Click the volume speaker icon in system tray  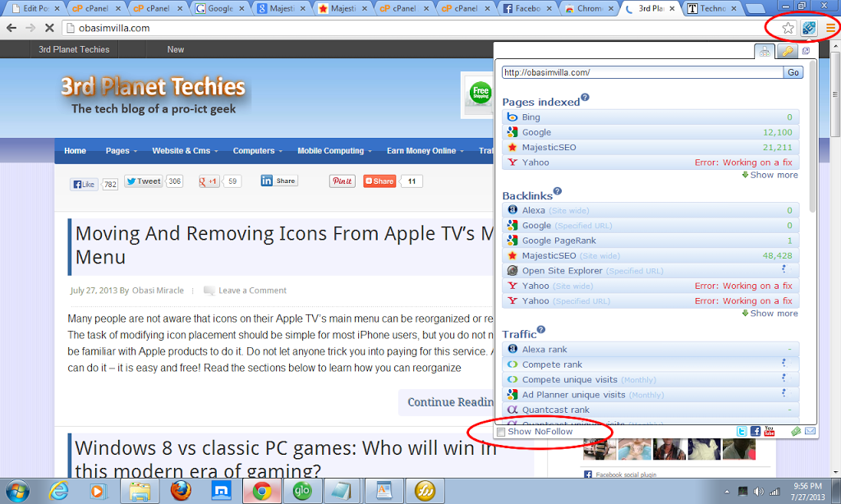pyautogui.click(x=758, y=492)
